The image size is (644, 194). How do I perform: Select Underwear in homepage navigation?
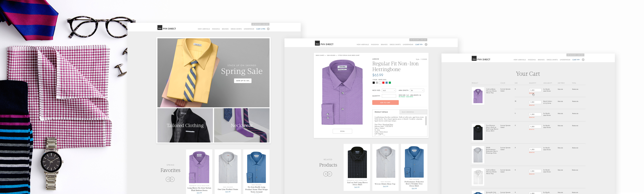(249, 29)
